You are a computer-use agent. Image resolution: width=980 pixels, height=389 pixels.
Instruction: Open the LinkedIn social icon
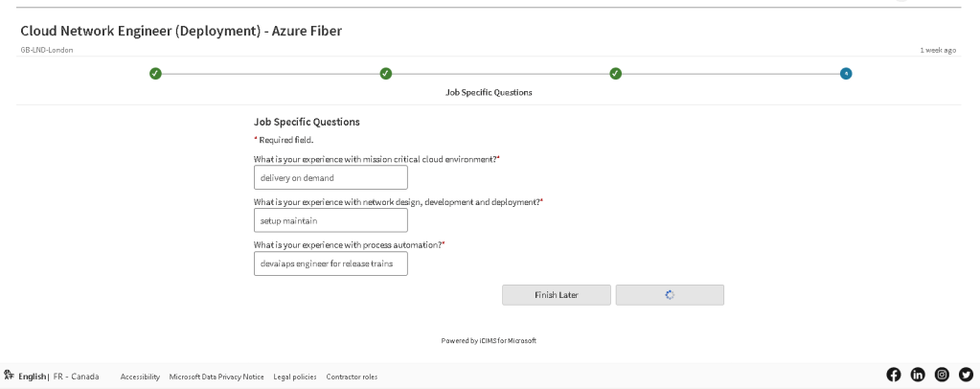point(918,375)
